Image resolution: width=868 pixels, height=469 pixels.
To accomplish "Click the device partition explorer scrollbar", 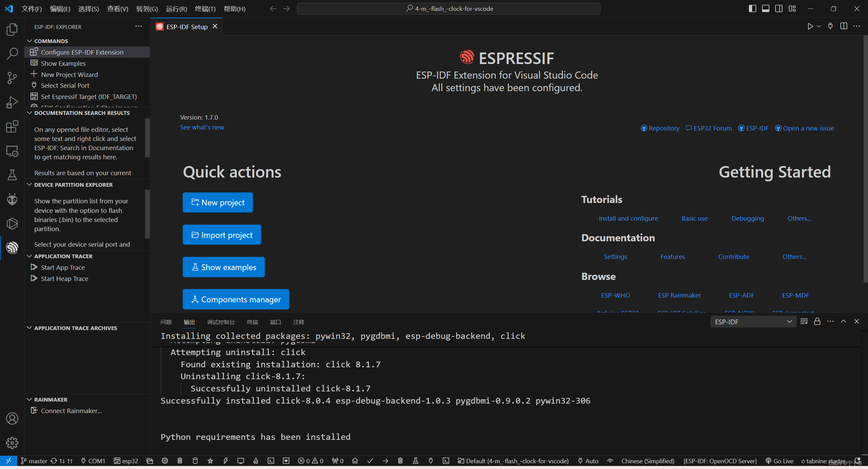I will point(147,214).
